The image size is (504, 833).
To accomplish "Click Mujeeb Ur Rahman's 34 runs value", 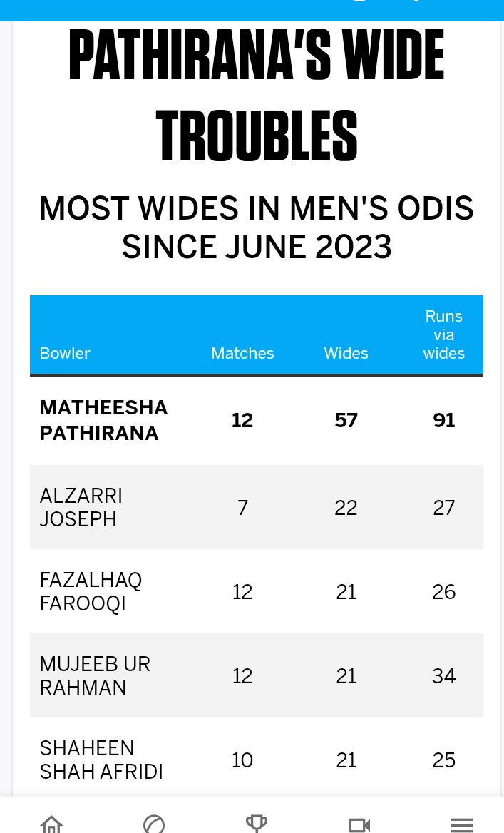I will pos(443,676).
